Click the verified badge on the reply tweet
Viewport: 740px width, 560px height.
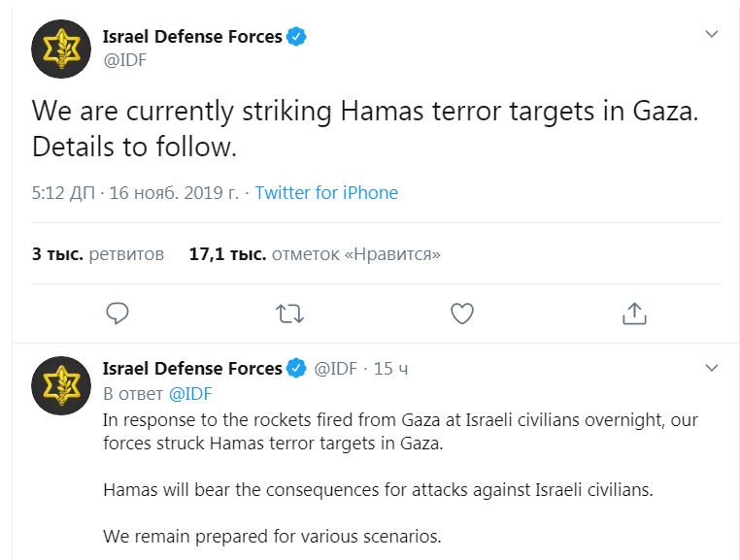296,369
